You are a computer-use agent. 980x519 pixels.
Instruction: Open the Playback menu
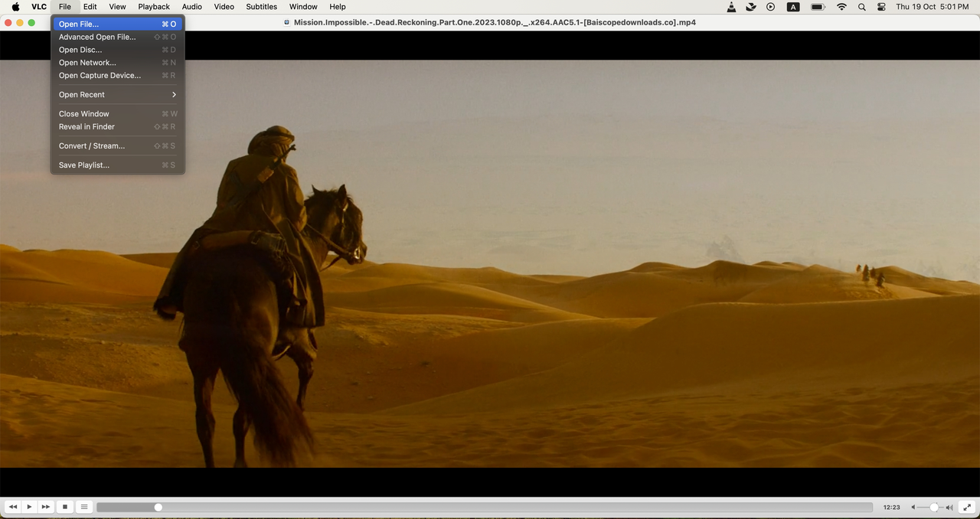tap(154, 7)
